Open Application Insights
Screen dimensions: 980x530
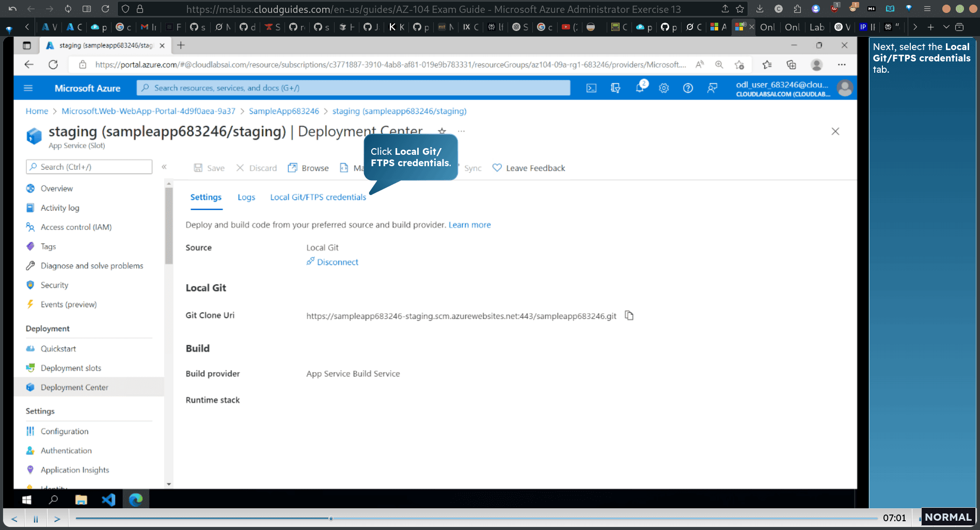pyautogui.click(x=75, y=470)
